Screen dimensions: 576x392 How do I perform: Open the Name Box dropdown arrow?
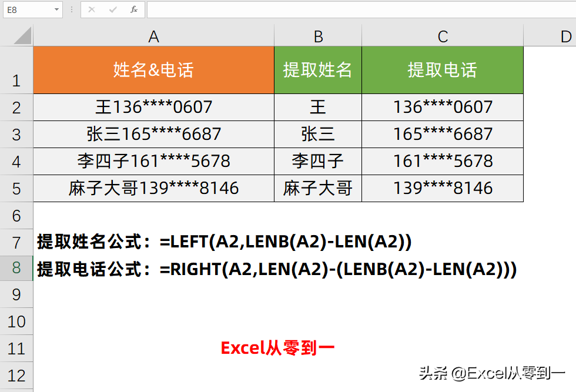click(56, 9)
